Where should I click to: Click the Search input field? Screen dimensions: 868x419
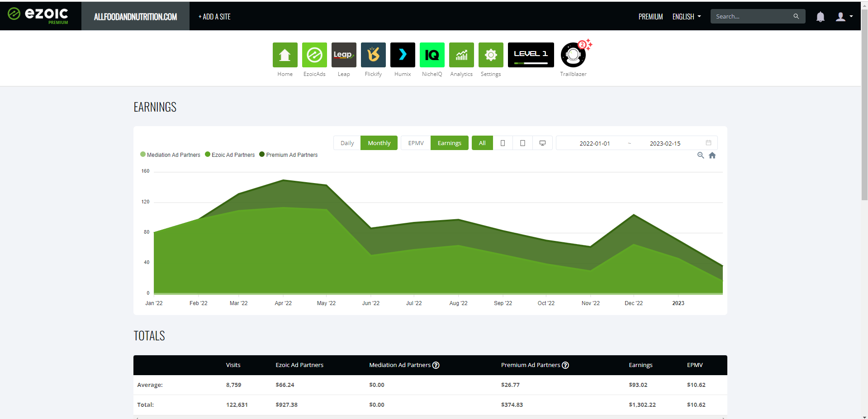[x=751, y=16]
